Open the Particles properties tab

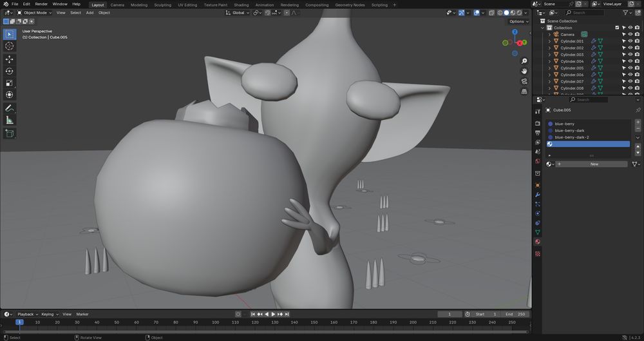[x=538, y=204]
